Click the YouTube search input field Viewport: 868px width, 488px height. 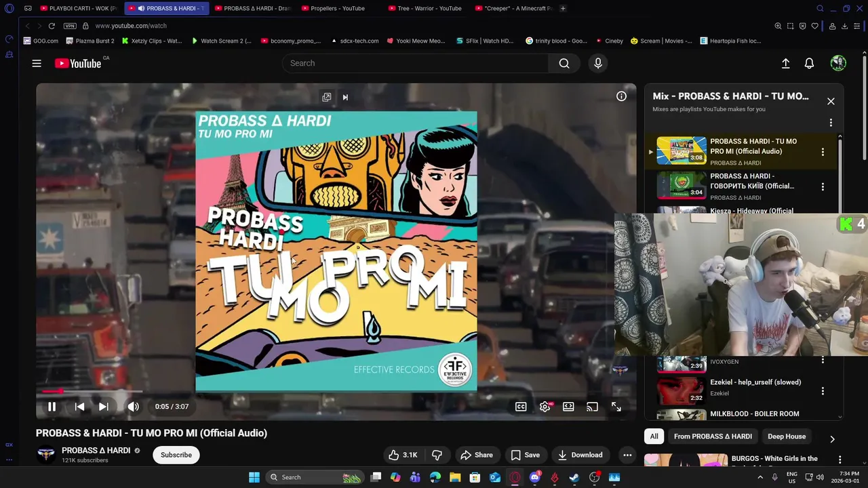click(x=415, y=63)
